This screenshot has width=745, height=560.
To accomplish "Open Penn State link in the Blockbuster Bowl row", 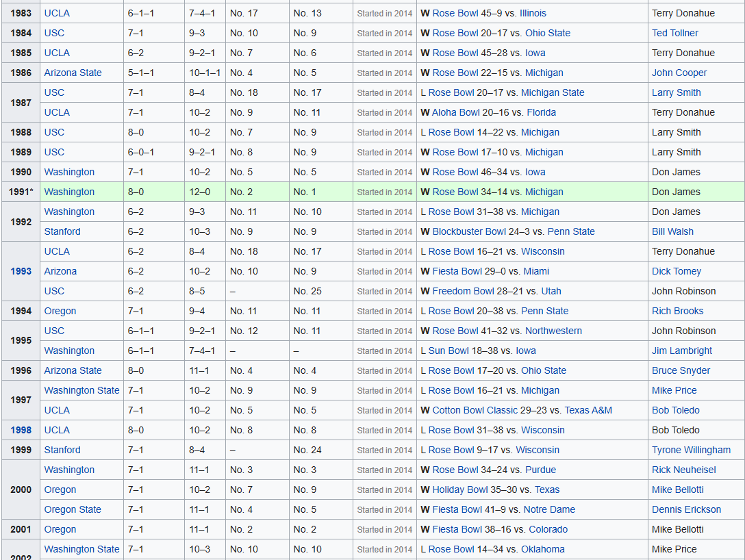I will [571, 232].
